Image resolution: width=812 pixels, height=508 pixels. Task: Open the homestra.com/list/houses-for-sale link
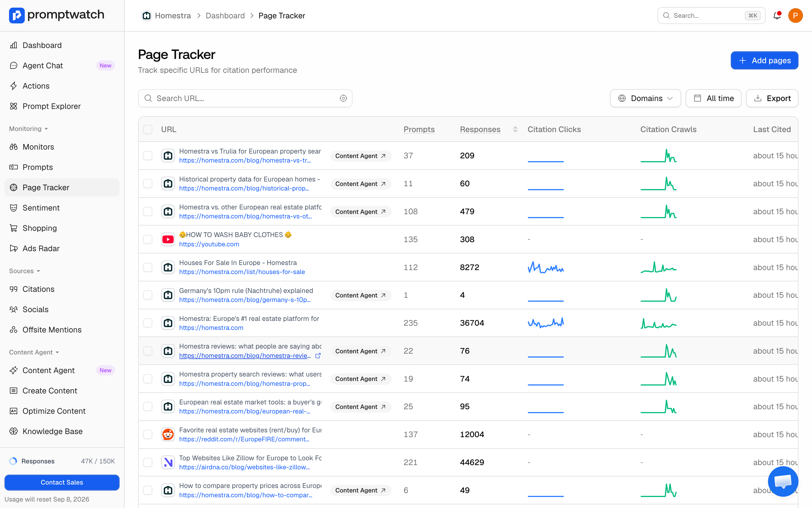[x=242, y=272]
